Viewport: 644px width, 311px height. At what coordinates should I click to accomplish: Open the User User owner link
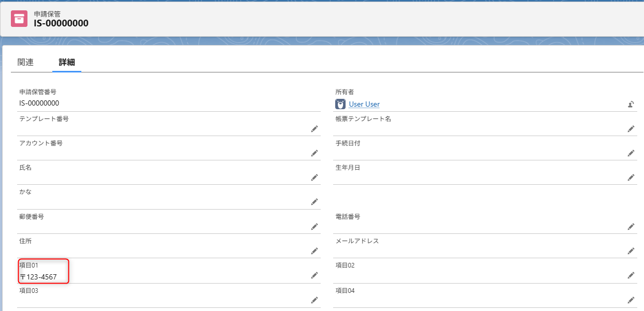click(364, 104)
